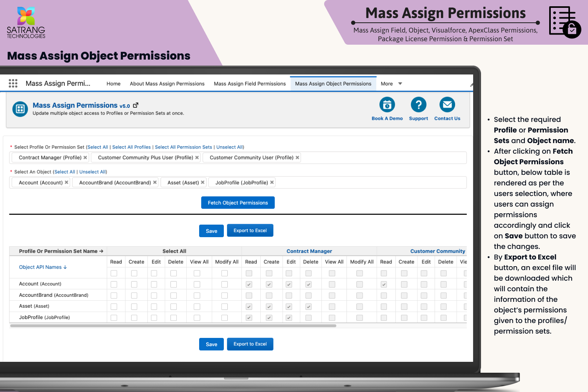This screenshot has width=588, height=392.
Task: Check Select All Read for AccountBrand row
Action: click(114, 296)
